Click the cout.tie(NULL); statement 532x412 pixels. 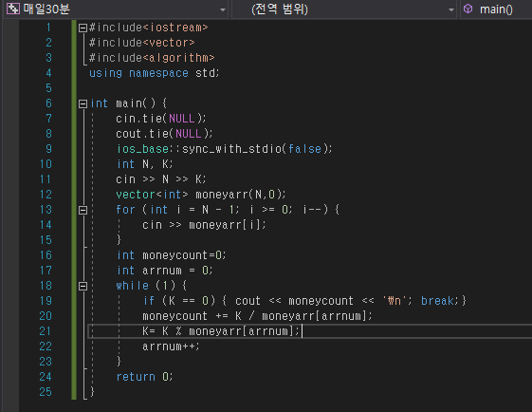pos(164,134)
